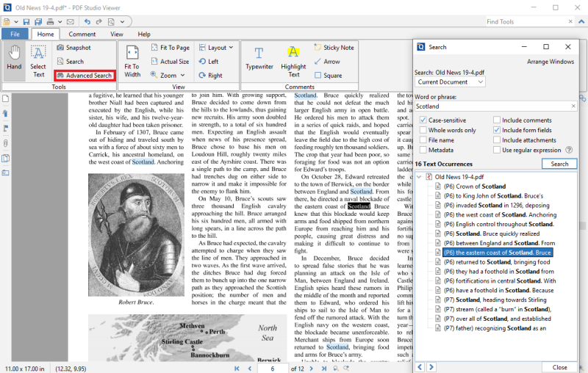Open the Zoom dropdown
Image resolution: width=588 pixels, height=373 pixels.
click(x=168, y=76)
